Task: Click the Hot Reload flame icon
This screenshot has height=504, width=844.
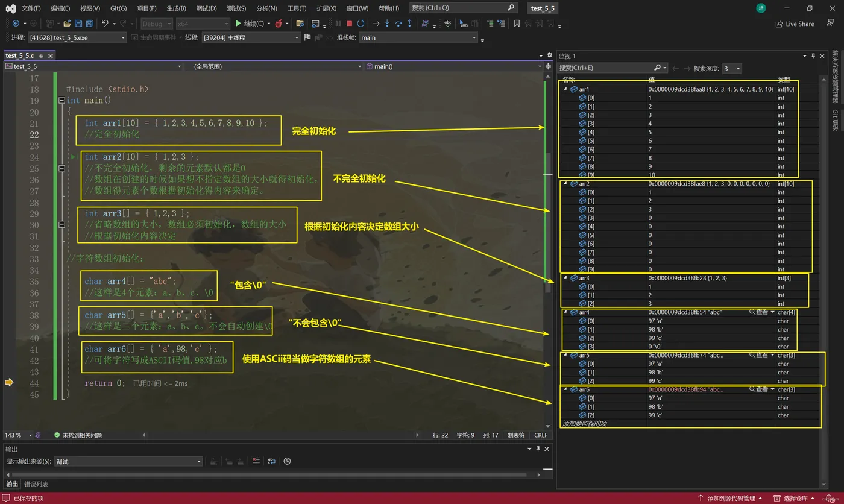Action: [279, 24]
